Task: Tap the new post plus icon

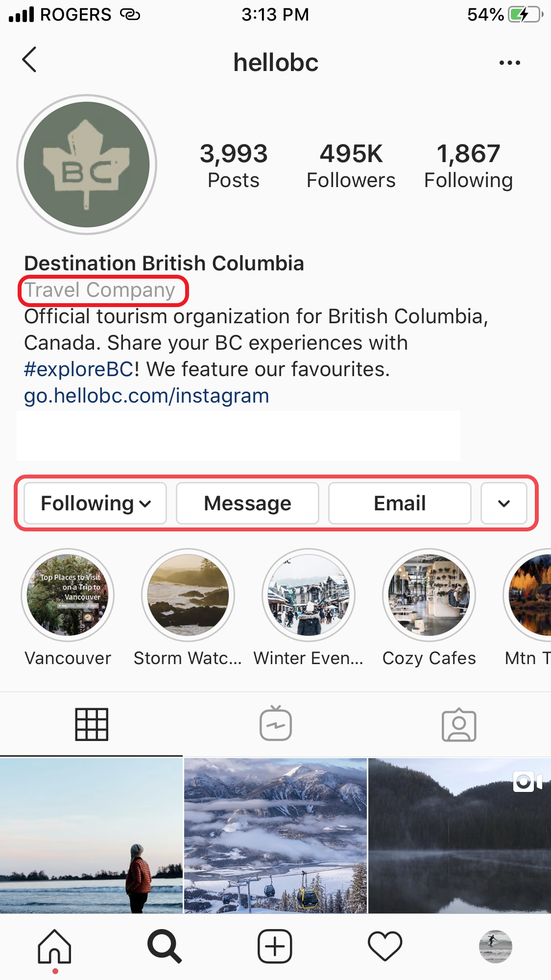Action: coord(275,946)
